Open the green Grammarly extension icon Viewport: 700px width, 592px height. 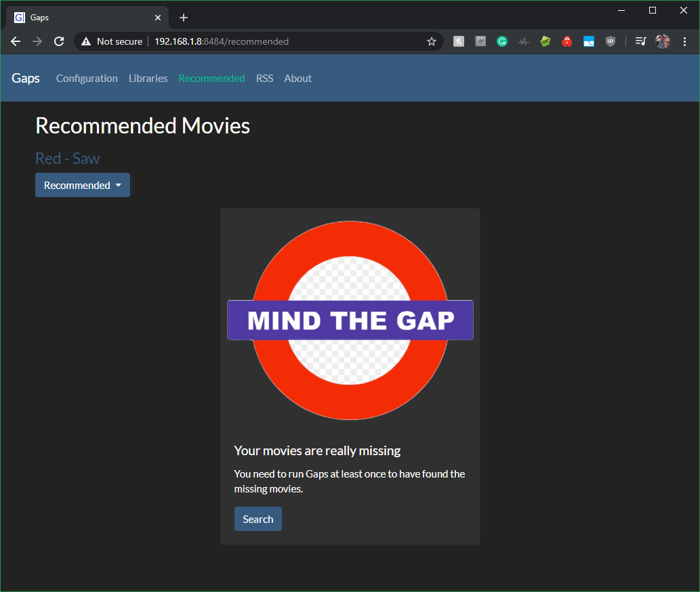(501, 41)
